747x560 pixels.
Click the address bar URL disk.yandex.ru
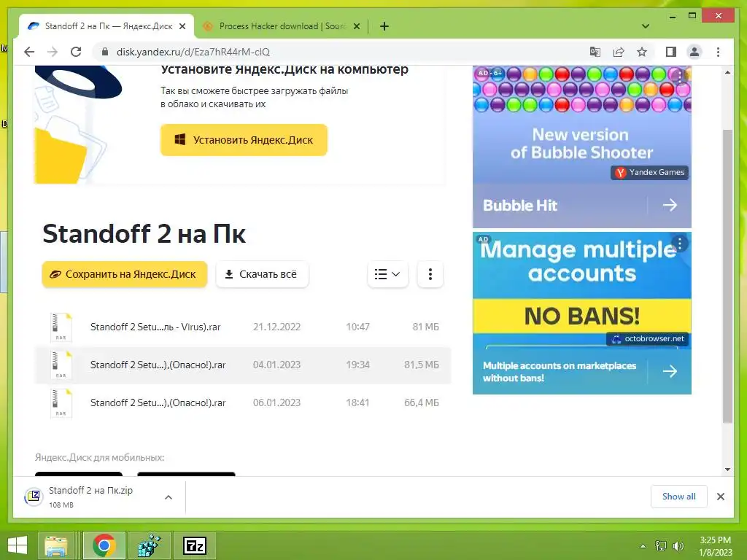pos(193,52)
